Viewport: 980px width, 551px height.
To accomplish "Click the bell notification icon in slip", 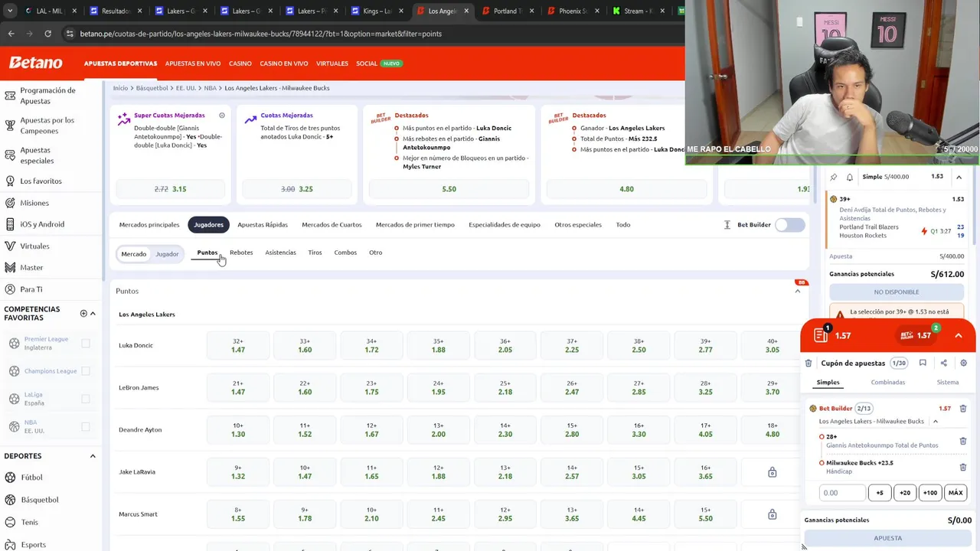I will (x=850, y=177).
